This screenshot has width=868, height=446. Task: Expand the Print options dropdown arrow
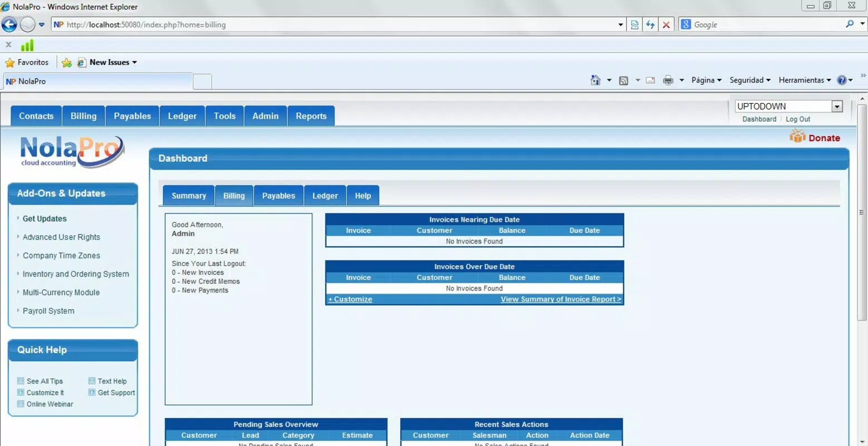pos(681,80)
